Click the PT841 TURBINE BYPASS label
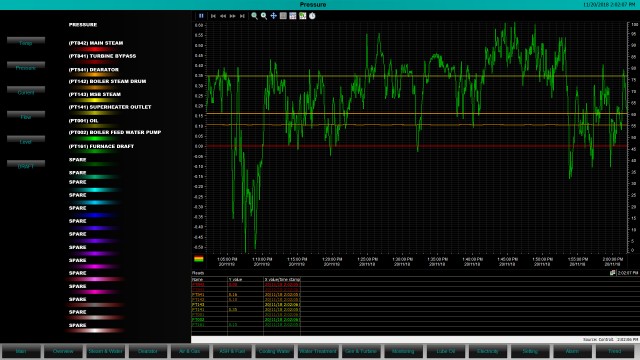The height and width of the screenshot is (360, 640). (x=102, y=56)
